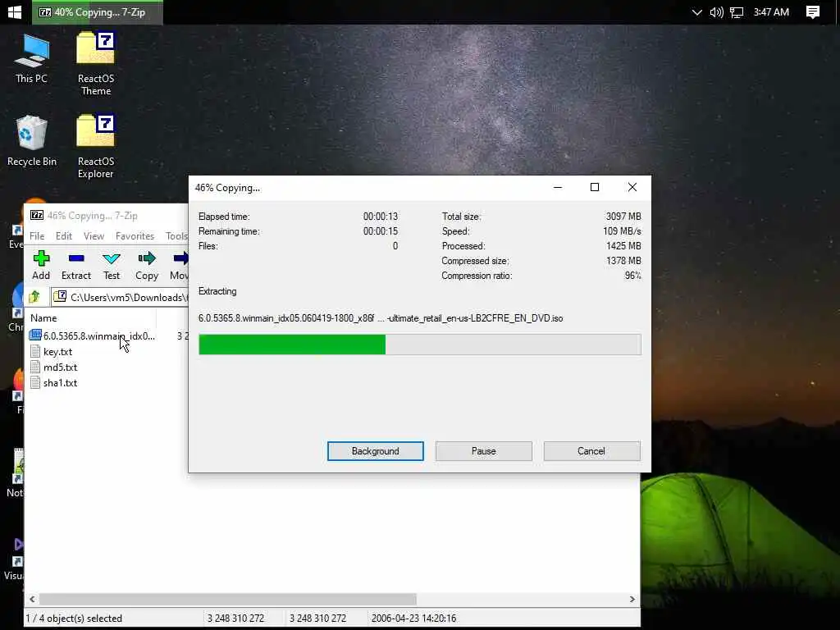Image resolution: width=840 pixels, height=630 pixels.
Task: Select the 6.0.5365.8.winmain ISO file row
Action: click(107, 336)
